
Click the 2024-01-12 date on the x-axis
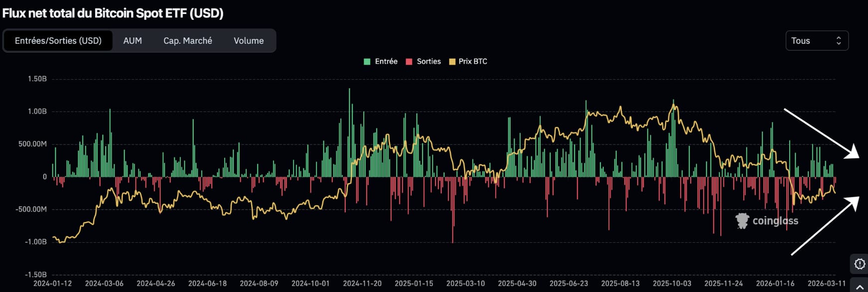pos(52,284)
